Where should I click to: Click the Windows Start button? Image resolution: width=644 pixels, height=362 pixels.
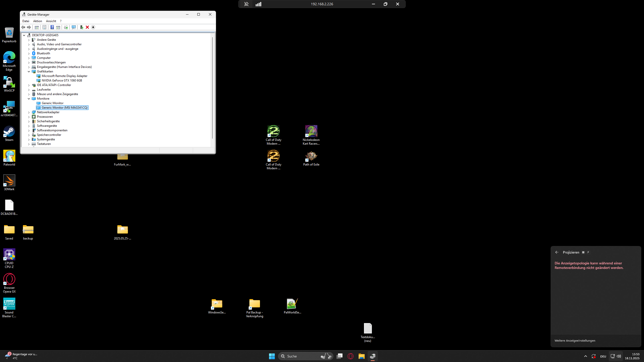[272, 356]
